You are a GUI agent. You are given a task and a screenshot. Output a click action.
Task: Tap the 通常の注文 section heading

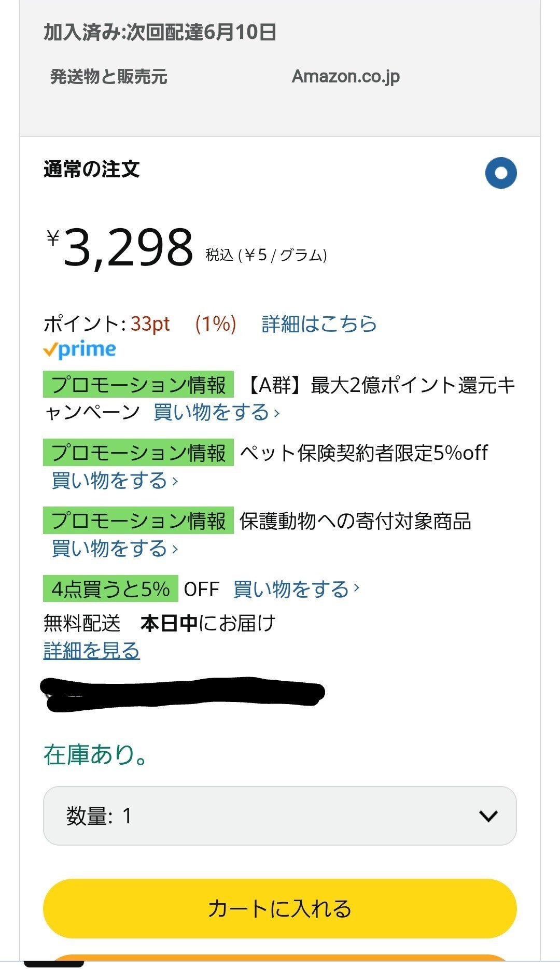point(92,169)
